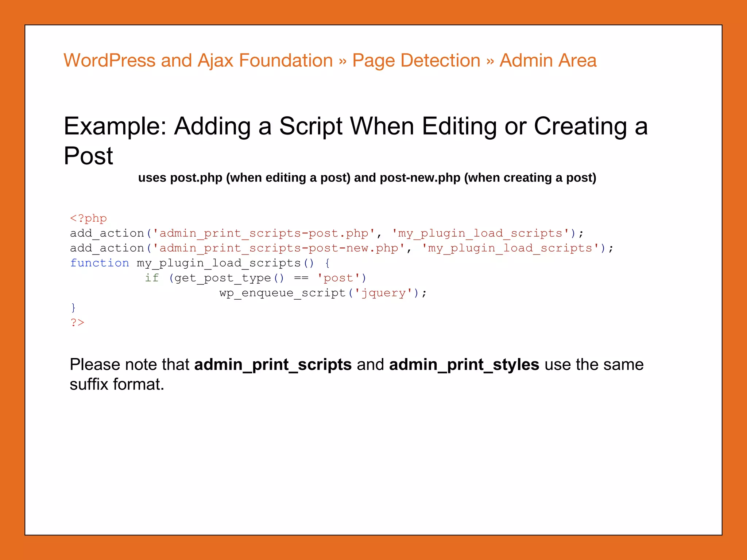Click the add_action line with 'admin_print_scripts-post-new.php'
Viewport: 747px width, 560px height.
tap(342, 248)
